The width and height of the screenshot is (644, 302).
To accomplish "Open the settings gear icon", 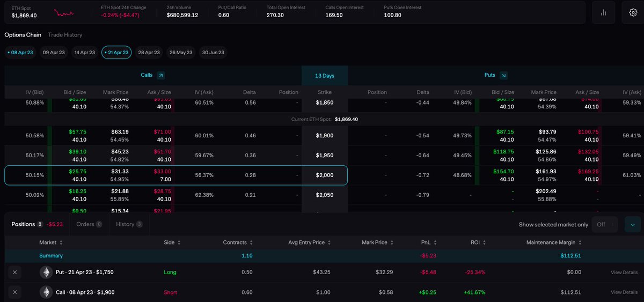I will 633,12.
